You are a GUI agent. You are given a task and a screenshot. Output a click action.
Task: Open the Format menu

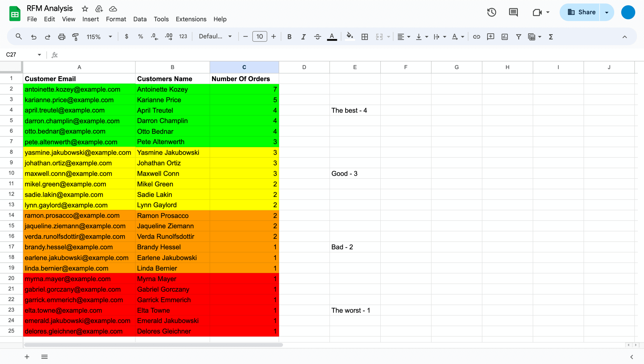point(116,19)
